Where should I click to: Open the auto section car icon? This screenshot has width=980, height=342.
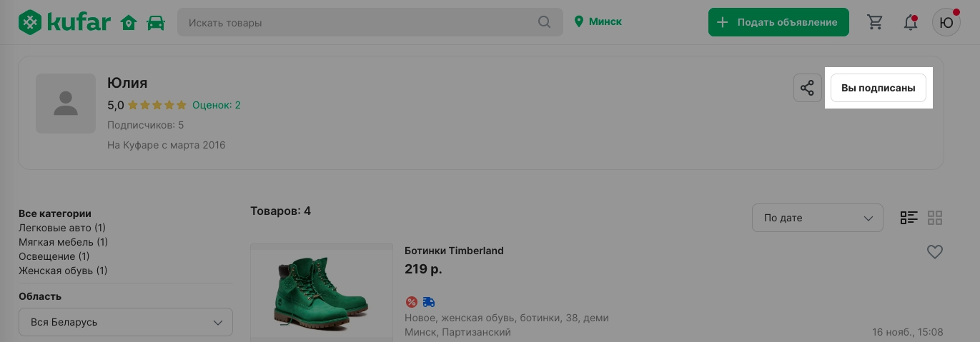pos(155,23)
